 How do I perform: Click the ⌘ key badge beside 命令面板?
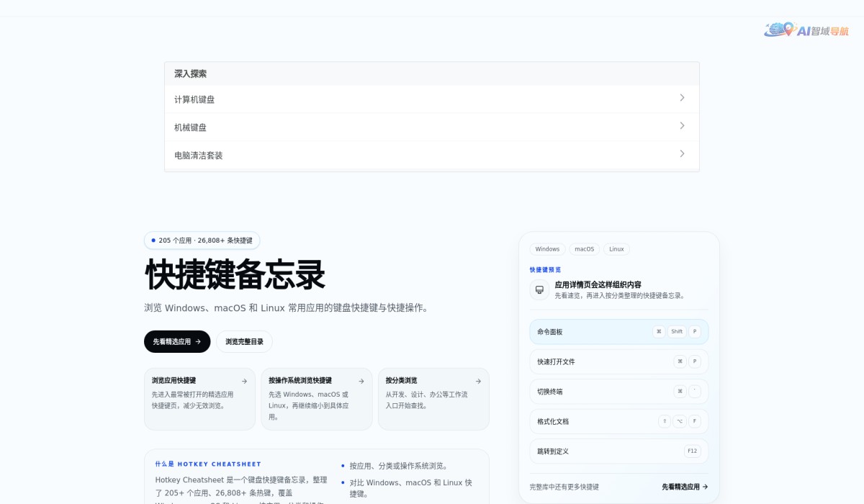(659, 331)
